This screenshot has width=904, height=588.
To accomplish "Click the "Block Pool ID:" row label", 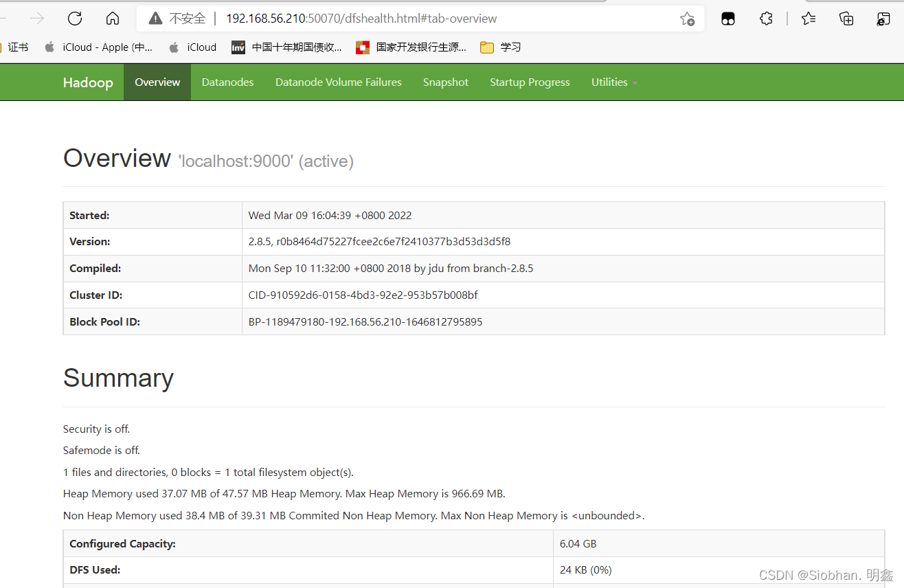I will pos(105,322).
